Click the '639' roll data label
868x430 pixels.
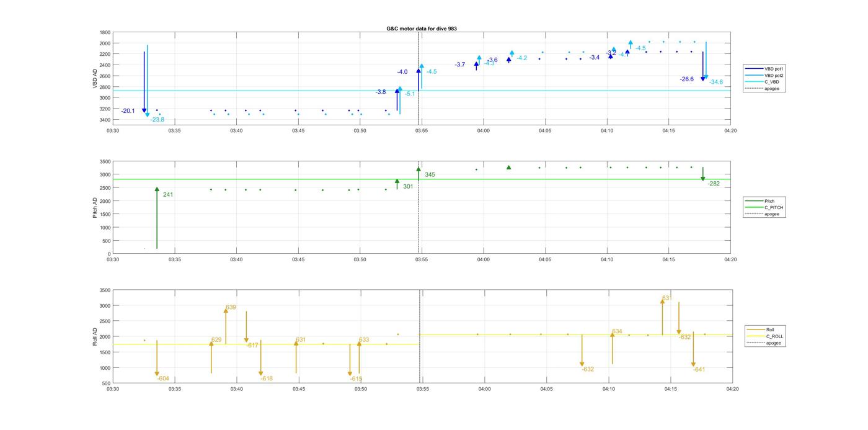click(x=231, y=307)
